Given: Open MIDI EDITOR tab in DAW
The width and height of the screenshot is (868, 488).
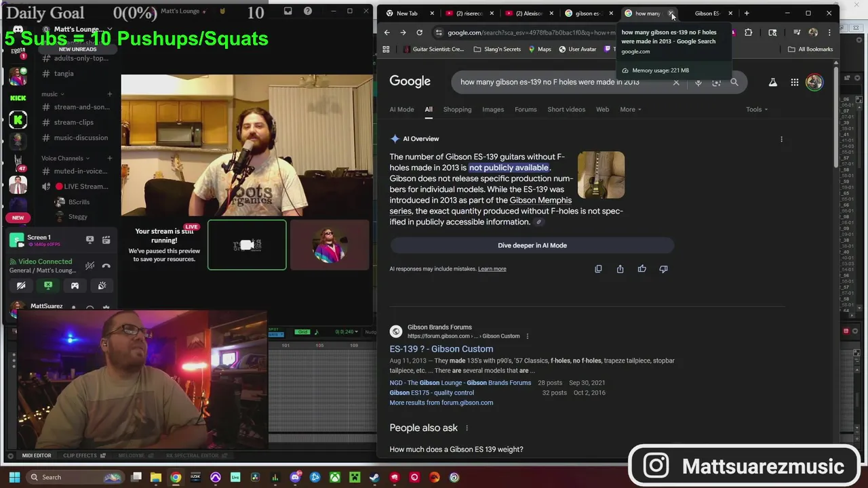Looking at the screenshot, I should (37, 455).
